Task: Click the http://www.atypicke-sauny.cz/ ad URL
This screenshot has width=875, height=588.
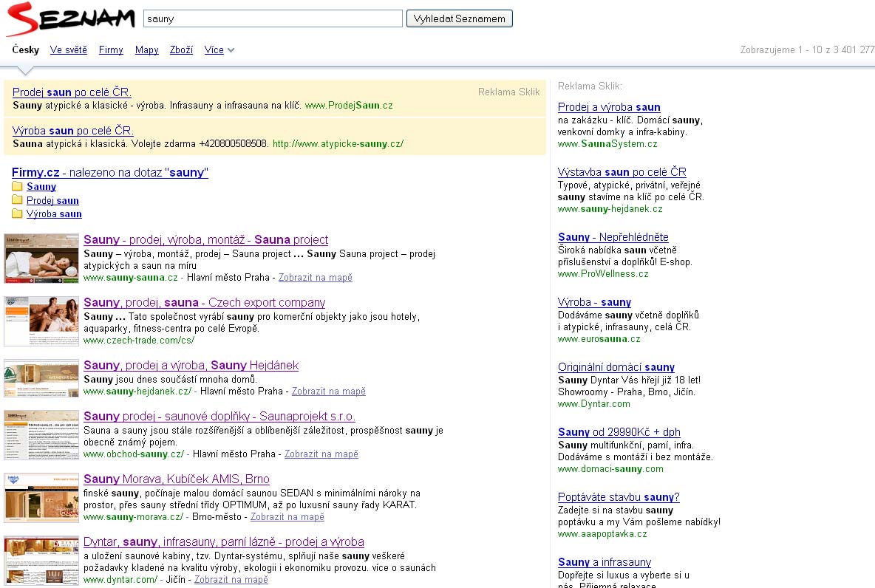Action: pos(338,144)
